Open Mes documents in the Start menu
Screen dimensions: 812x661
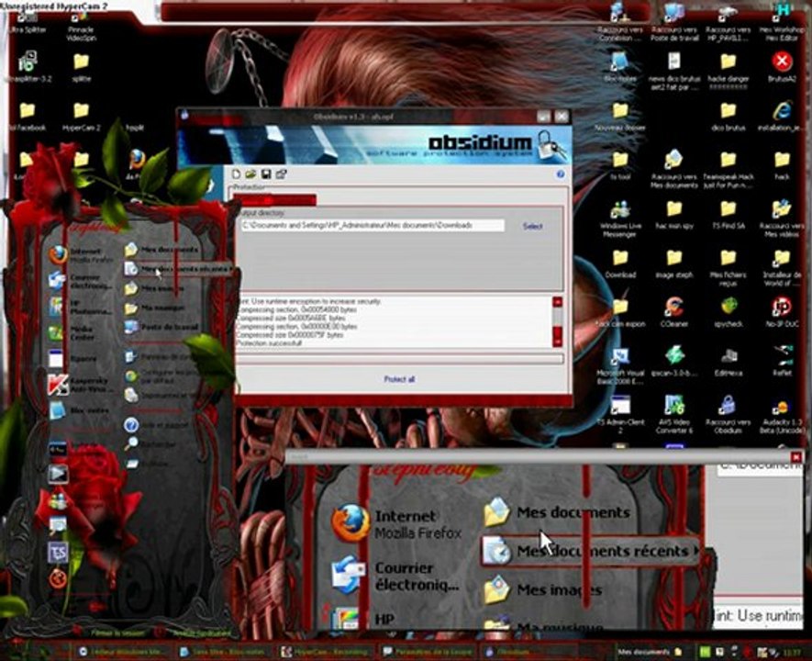tap(162, 250)
